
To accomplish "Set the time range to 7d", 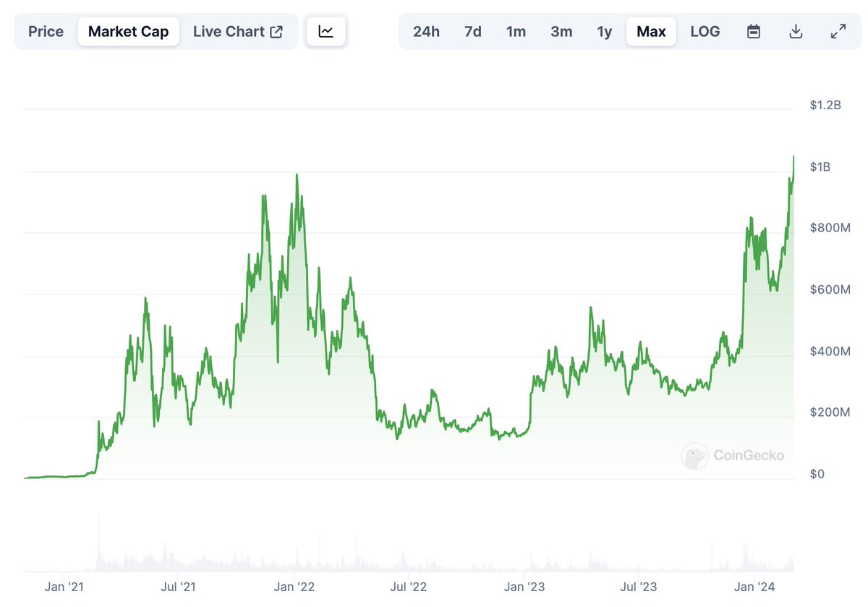I will [473, 32].
